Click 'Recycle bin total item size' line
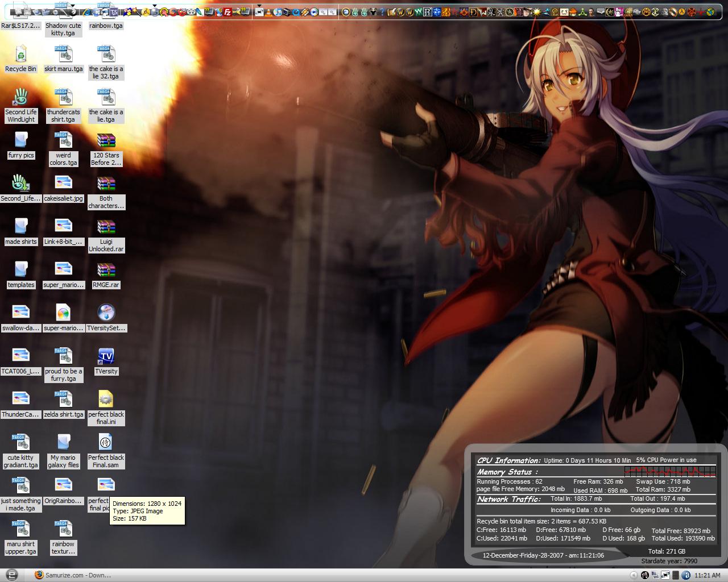 coord(541,521)
